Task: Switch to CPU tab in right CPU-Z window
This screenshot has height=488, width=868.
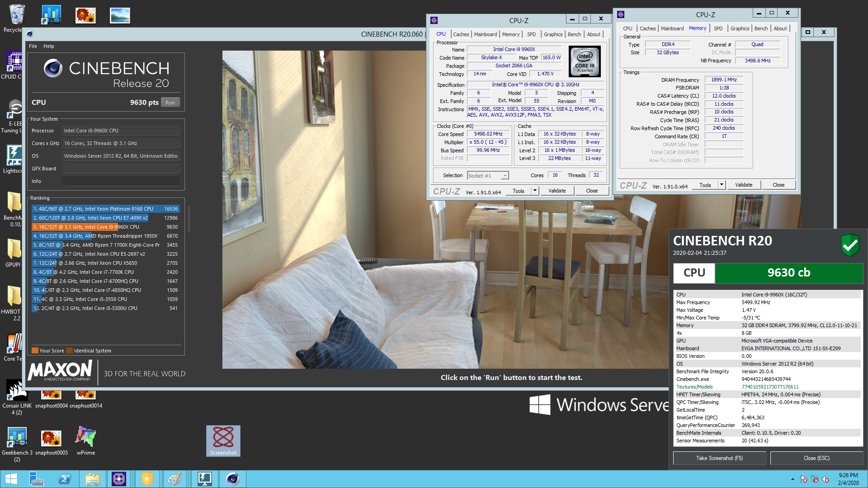Action: [628, 28]
